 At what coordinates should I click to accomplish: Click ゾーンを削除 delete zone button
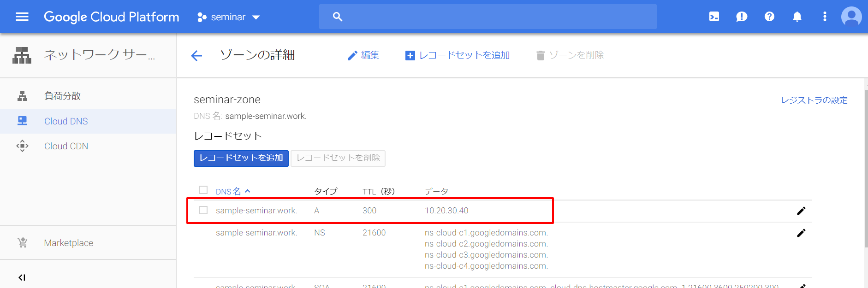pyautogui.click(x=570, y=55)
